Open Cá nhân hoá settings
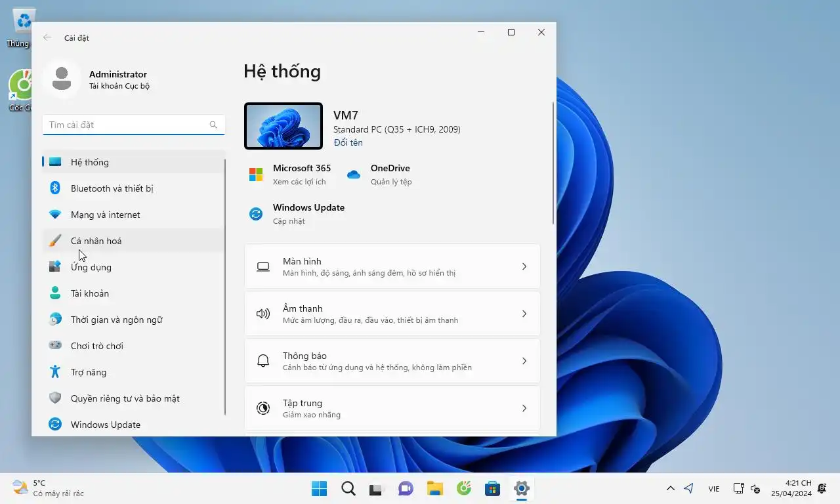 coord(134,241)
